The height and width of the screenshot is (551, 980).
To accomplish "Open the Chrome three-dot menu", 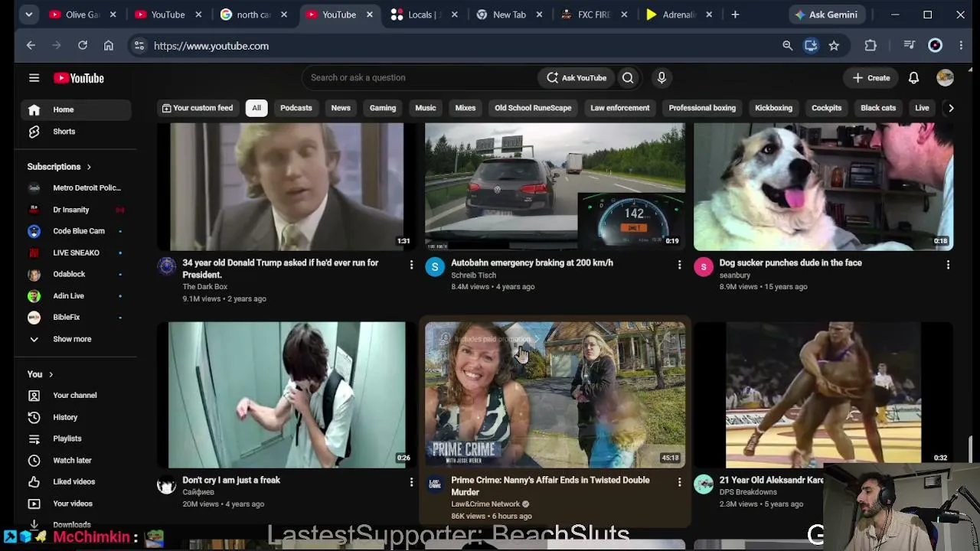I will click(961, 46).
